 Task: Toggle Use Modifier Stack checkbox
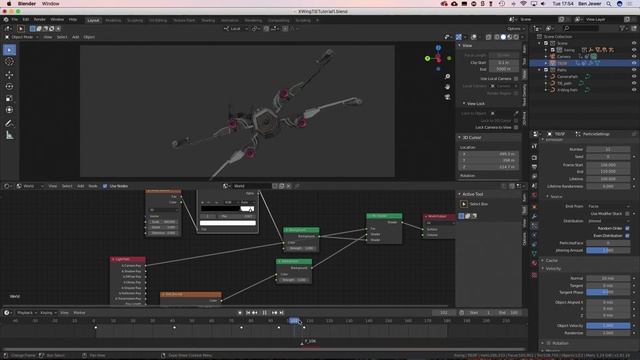(627, 213)
